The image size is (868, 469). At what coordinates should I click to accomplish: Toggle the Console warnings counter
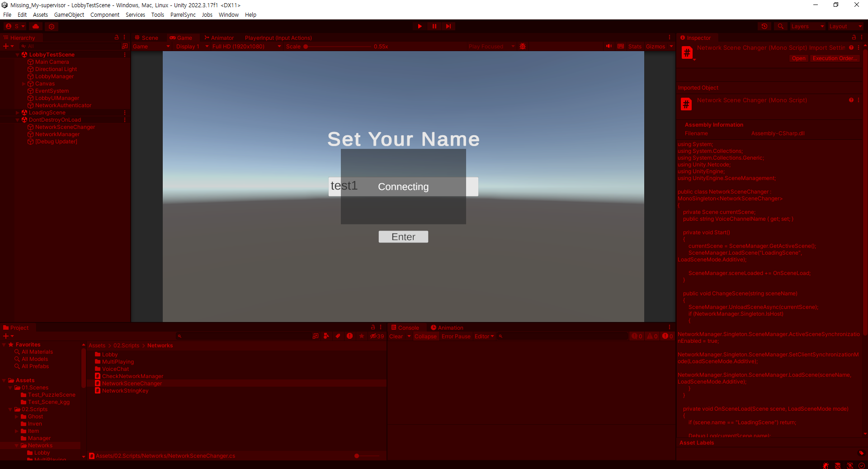[x=652, y=336]
